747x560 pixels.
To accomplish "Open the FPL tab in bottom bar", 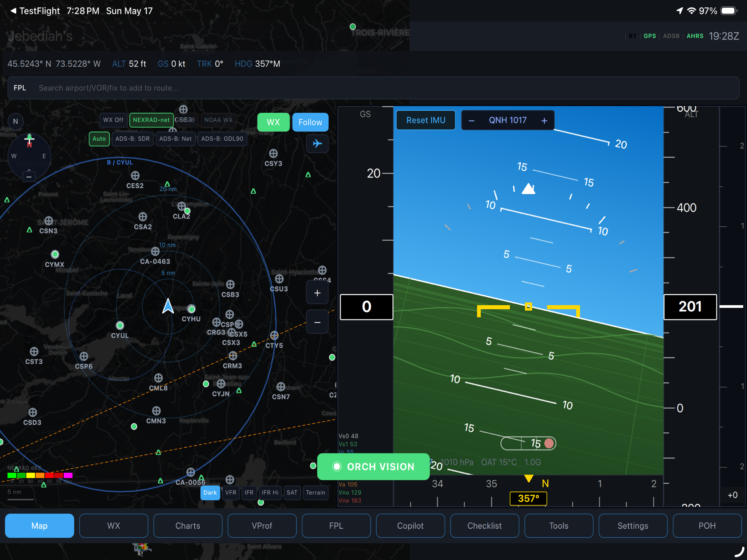I will (336, 526).
